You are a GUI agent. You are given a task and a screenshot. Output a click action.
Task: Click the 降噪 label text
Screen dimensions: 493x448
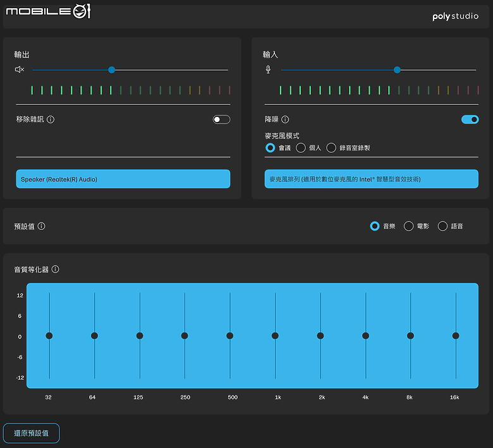272,119
